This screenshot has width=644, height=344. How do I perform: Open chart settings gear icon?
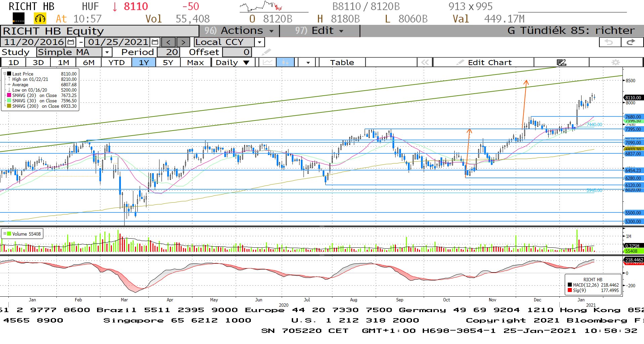[615, 62]
